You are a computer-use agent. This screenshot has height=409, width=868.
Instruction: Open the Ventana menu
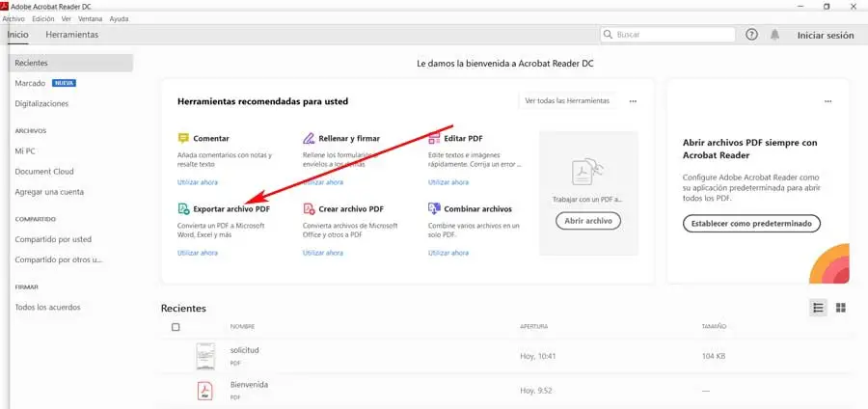click(x=91, y=18)
